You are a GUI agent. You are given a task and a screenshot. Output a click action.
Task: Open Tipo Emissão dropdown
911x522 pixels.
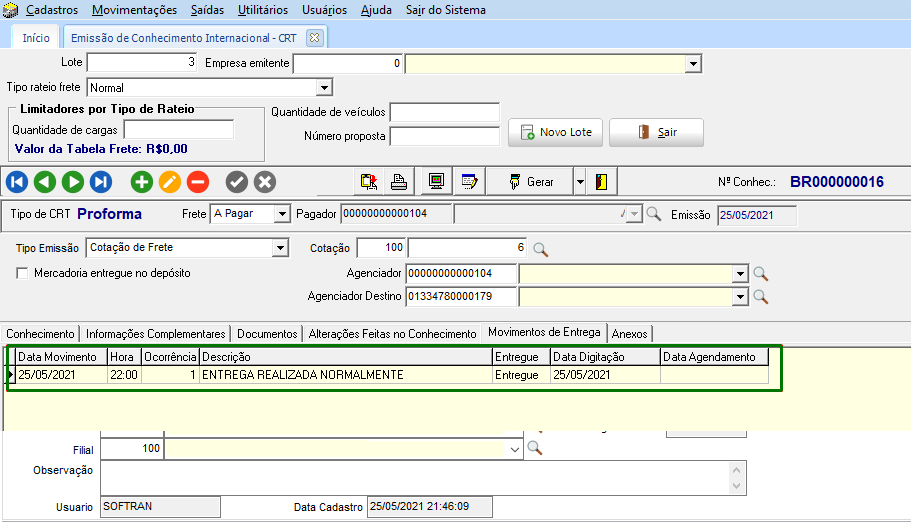280,248
